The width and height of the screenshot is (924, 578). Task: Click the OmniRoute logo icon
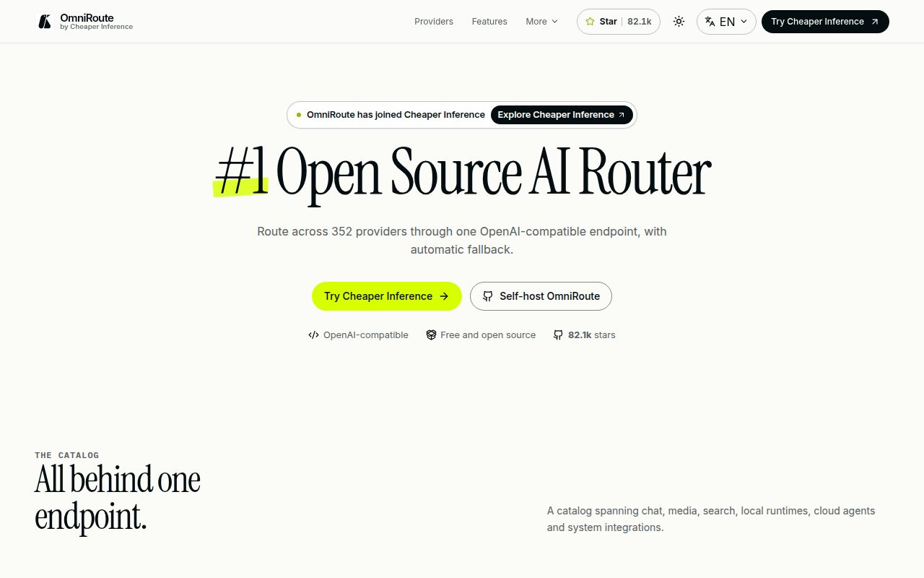pyautogui.click(x=45, y=22)
